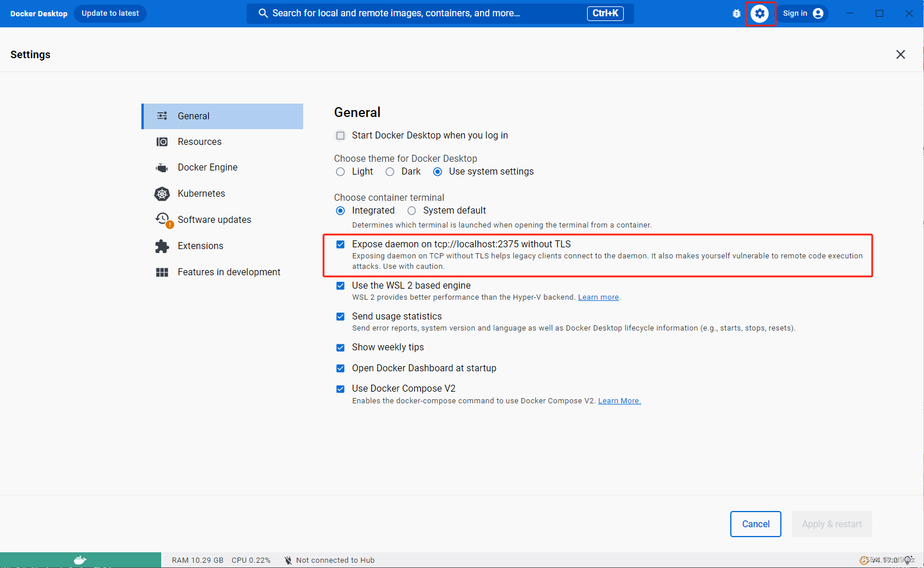Click the Ctrl+K shortcut badge
This screenshot has height=568, width=924.
coord(605,13)
